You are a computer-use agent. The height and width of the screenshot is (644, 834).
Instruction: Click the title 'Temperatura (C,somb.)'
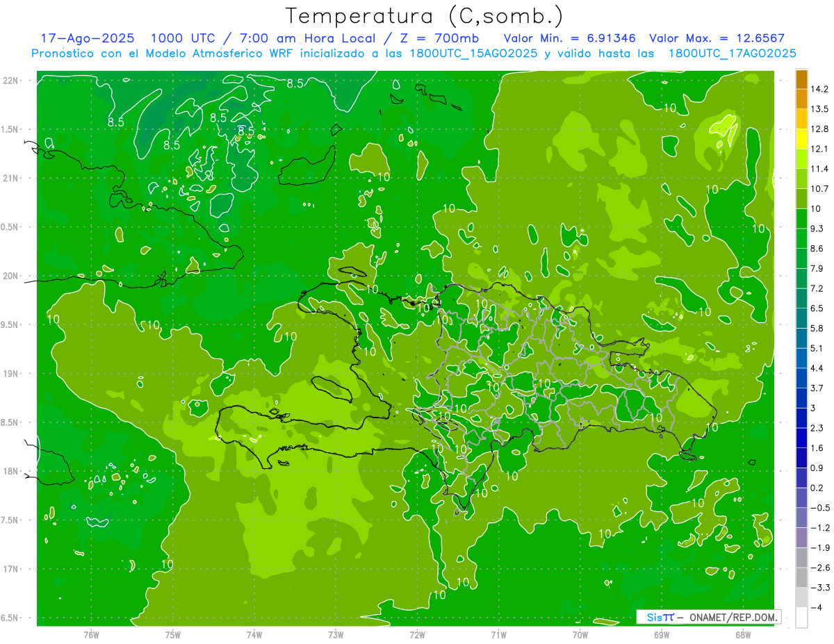(x=424, y=15)
